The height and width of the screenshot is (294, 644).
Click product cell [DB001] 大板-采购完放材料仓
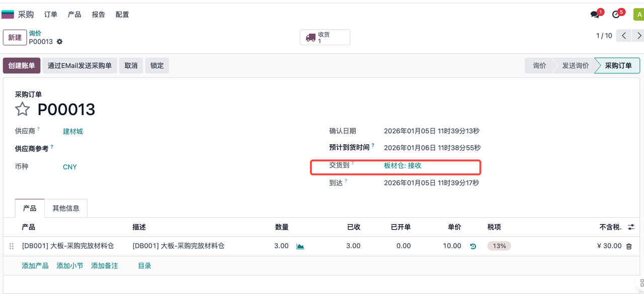pyautogui.click(x=68, y=246)
